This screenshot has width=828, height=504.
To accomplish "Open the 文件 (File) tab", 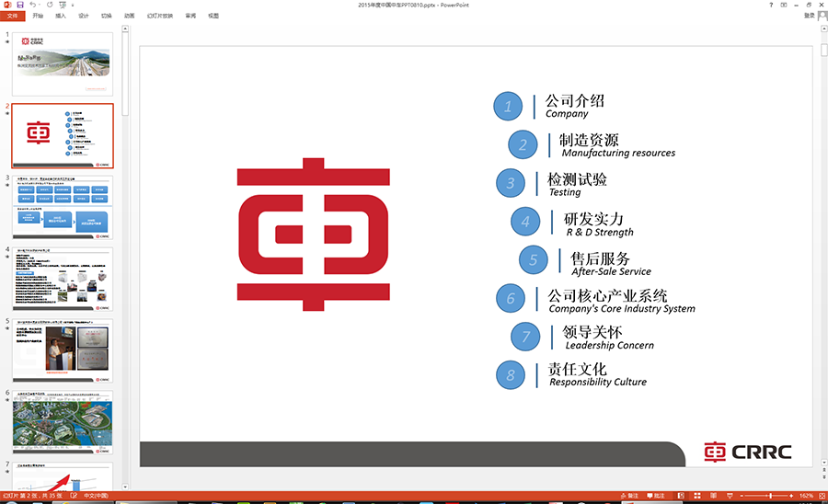I will tap(13, 16).
